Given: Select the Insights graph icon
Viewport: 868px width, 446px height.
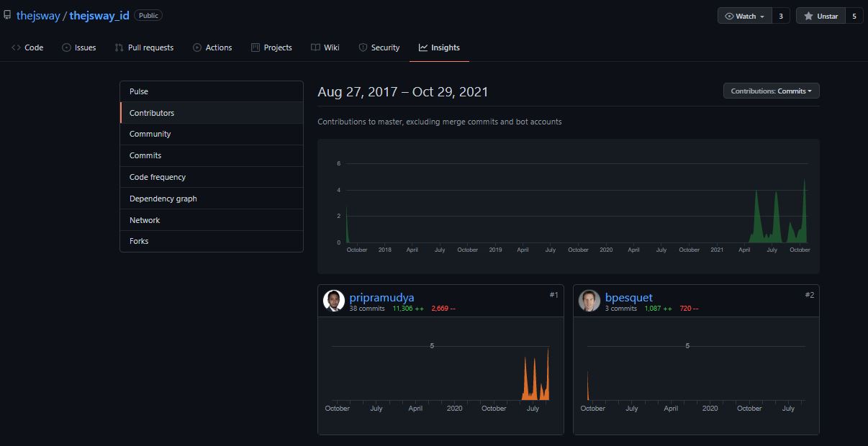Looking at the screenshot, I should 422,47.
